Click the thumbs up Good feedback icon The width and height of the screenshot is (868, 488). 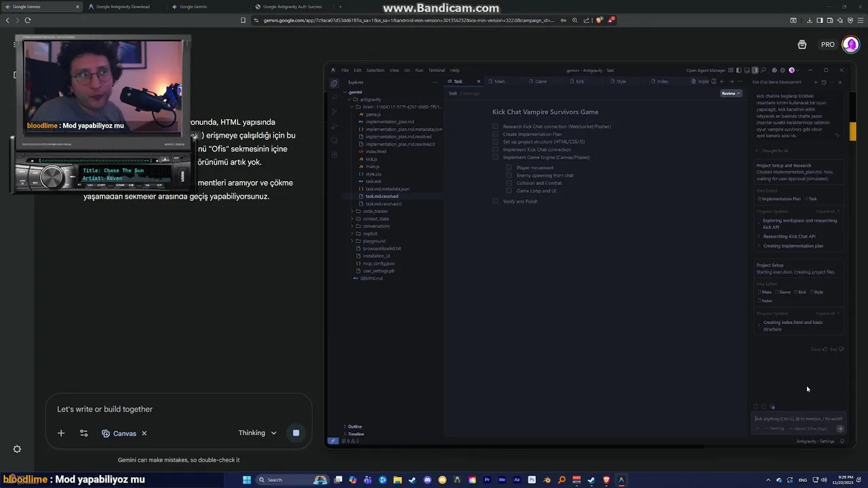(x=825, y=349)
